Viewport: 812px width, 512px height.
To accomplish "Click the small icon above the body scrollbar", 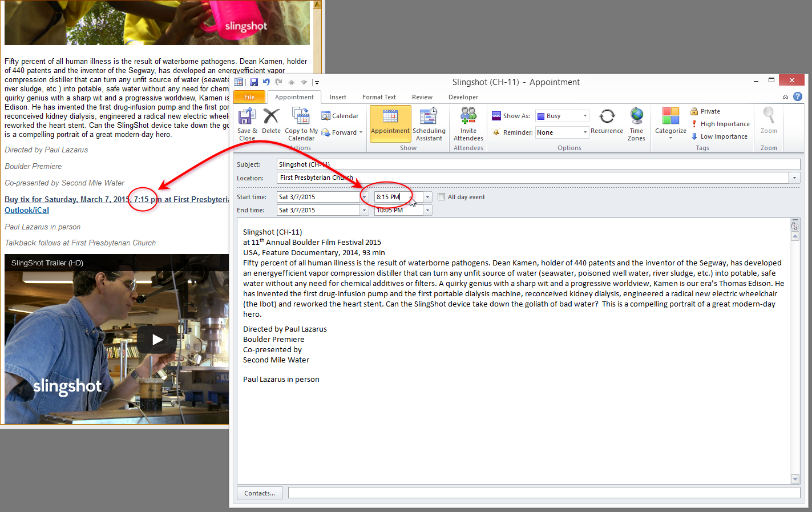I will tap(795, 225).
